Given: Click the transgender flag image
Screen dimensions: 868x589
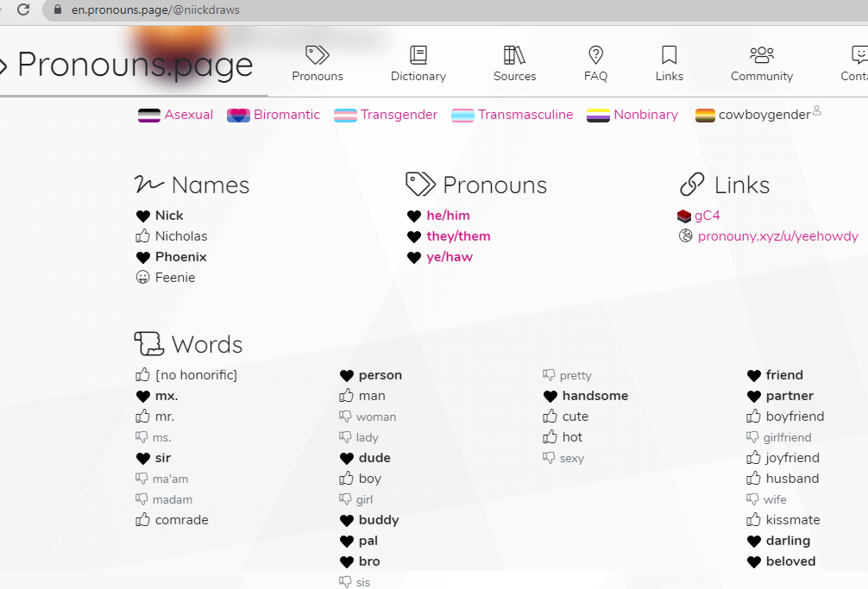Looking at the screenshot, I should (x=345, y=115).
